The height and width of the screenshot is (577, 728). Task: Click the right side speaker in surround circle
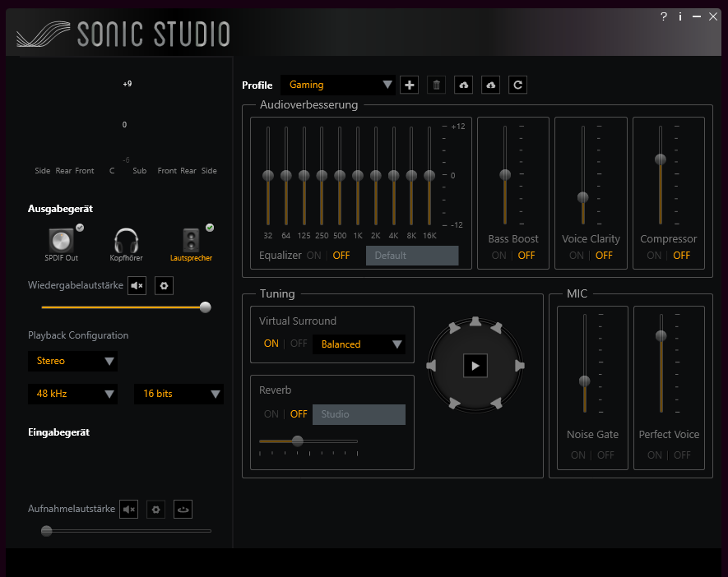click(x=520, y=366)
